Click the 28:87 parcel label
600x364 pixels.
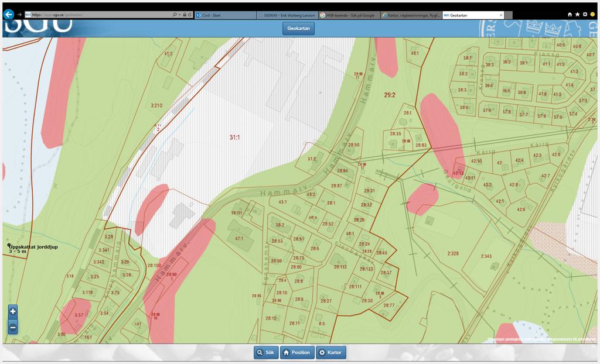[x=336, y=186]
